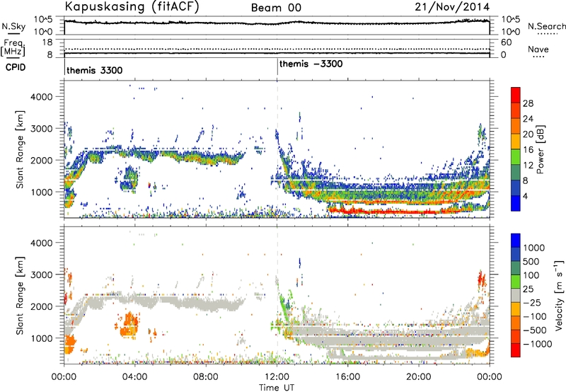Click the N.Search legend label
Image resolution: width=566 pixels, height=392 pixels.
click(x=547, y=26)
